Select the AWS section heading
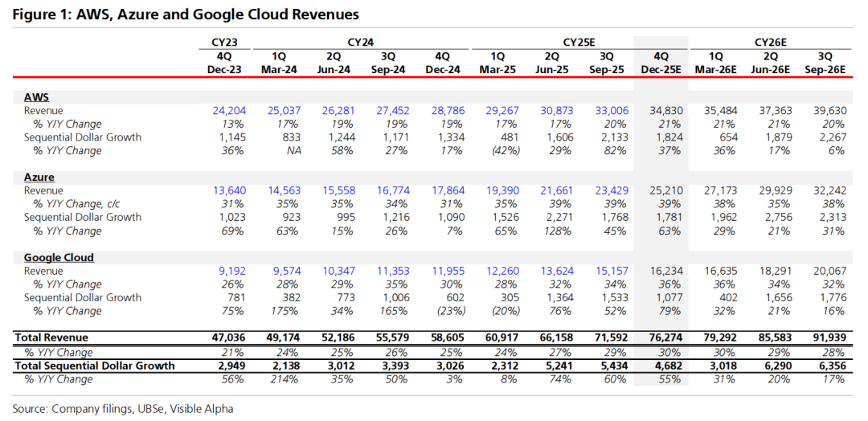 coord(36,97)
